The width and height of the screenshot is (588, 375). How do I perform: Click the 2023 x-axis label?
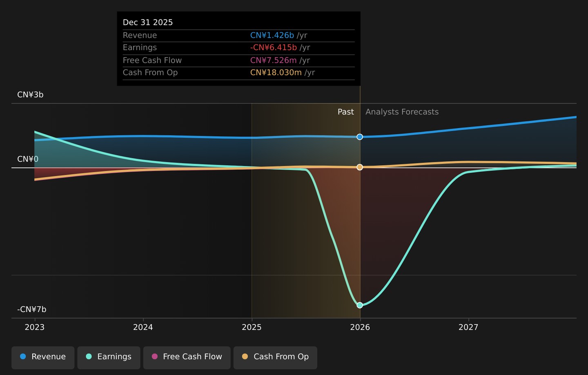(35, 327)
